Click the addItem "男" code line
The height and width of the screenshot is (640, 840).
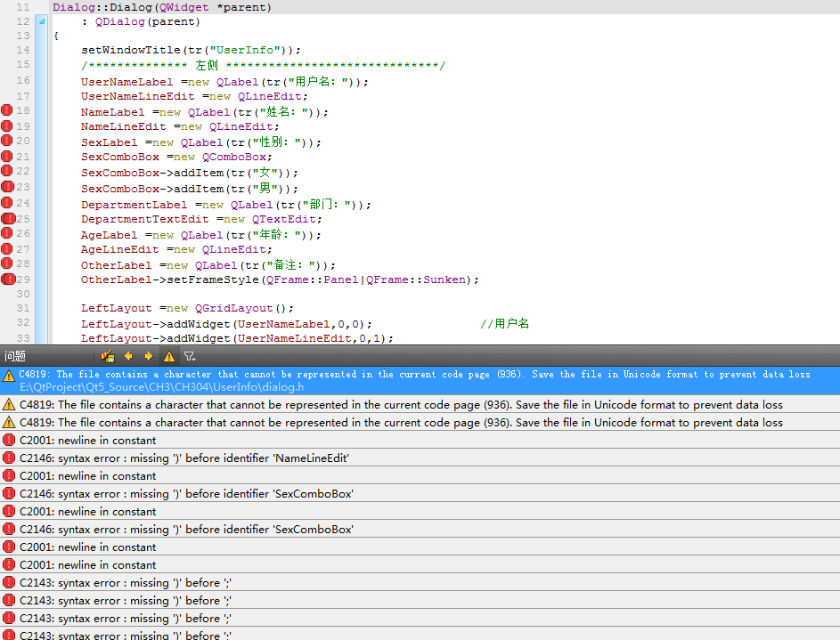189,189
